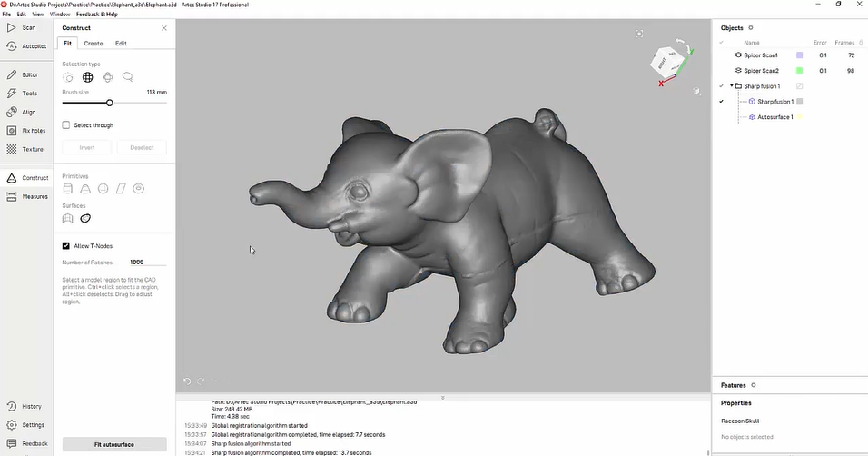Click the small home view icon below cube
The image size is (868, 456).
coord(696,91)
